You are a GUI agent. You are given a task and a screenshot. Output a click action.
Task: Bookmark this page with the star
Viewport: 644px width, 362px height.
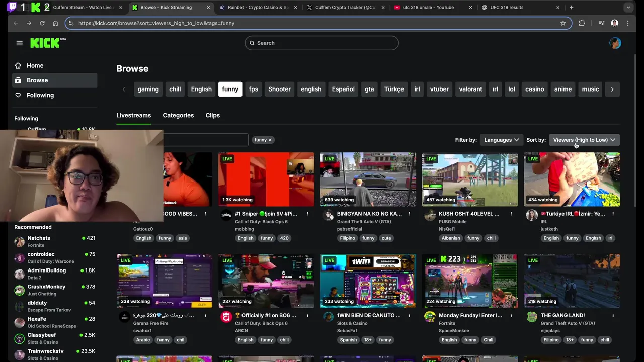pos(563,23)
